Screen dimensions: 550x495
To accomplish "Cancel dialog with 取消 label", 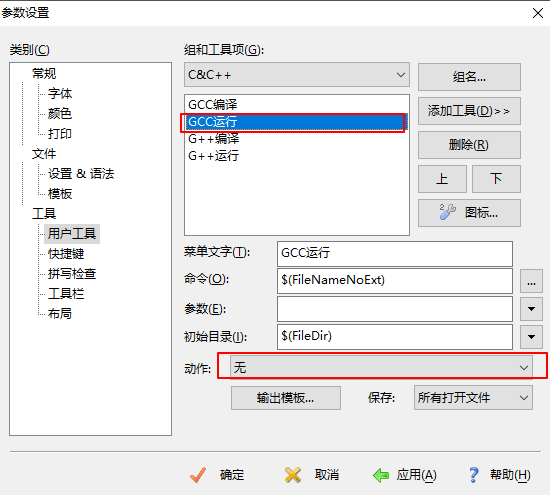I will click(x=327, y=475).
